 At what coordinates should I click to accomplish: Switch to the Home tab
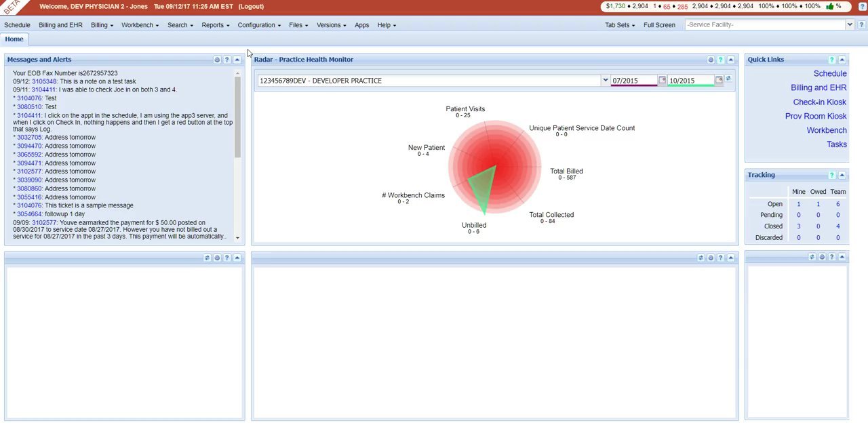14,39
